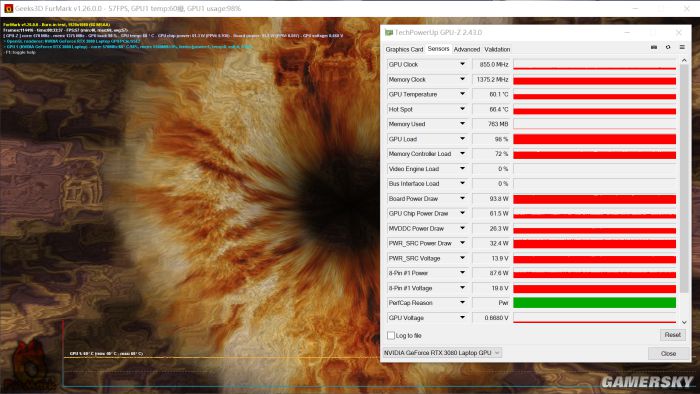Viewport: 700px width, 394px height.
Task: Click the Close button in GPU-Z
Action: 668,353
